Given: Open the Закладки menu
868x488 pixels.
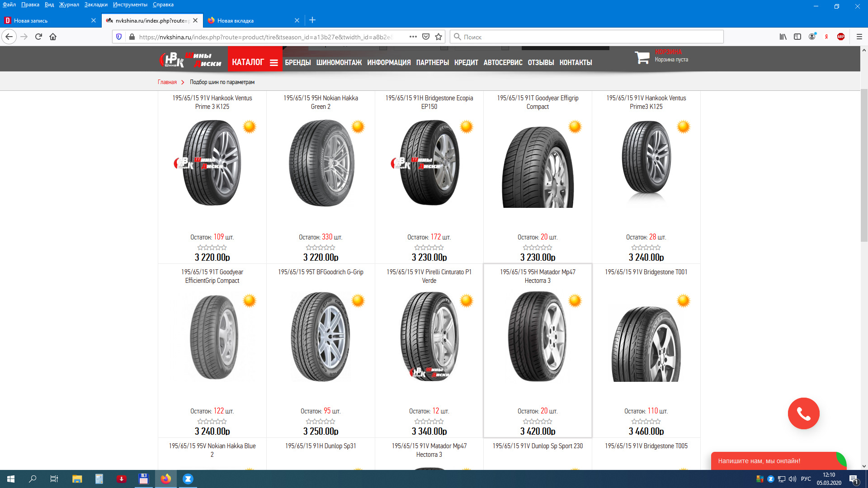Looking at the screenshot, I should coord(96,5).
